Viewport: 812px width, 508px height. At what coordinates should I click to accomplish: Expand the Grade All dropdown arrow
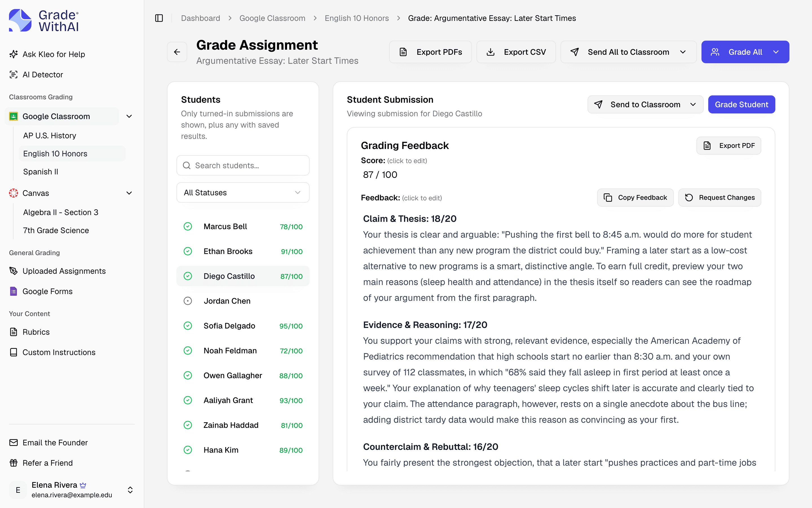pyautogui.click(x=776, y=52)
